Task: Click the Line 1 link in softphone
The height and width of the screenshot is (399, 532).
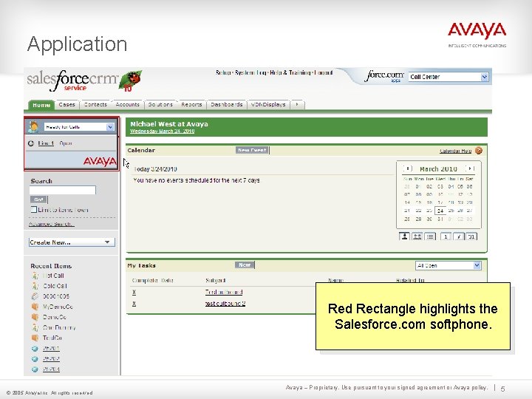Action: pyautogui.click(x=46, y=143)
